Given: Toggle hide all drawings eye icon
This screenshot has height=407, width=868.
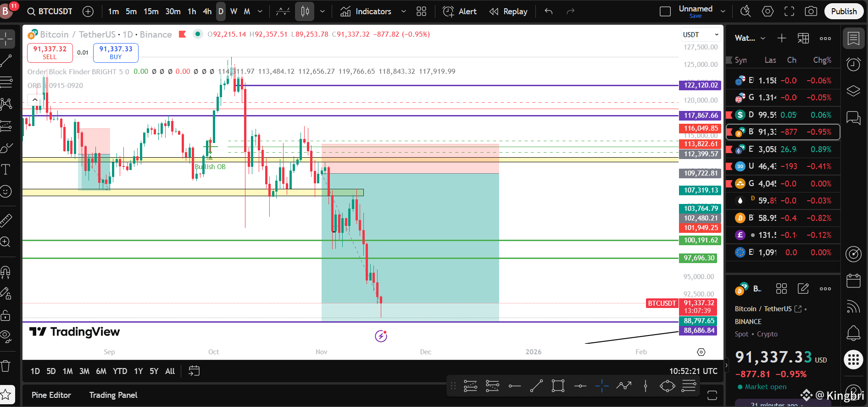Looking at the screenshot, I should (x=6, y=336).
